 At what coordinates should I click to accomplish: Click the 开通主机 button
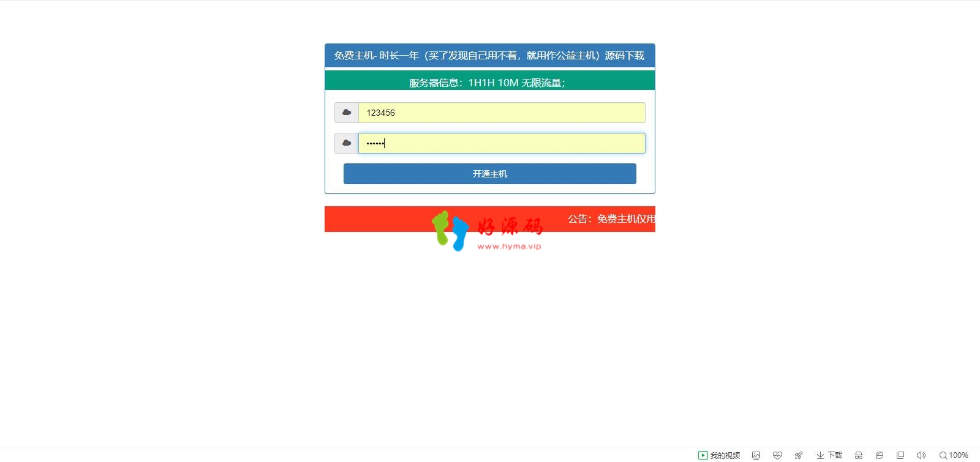490,174
